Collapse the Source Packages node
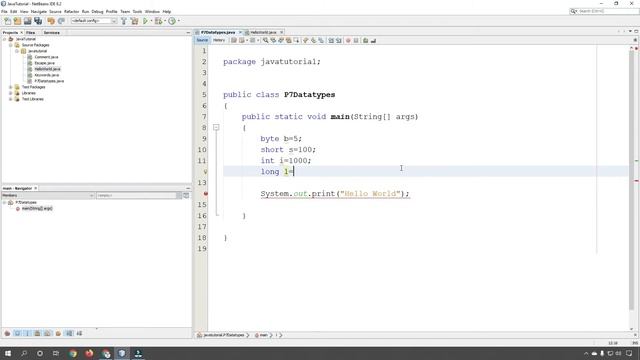Viewport: 640px width, 360px height. tap(11, 45)
